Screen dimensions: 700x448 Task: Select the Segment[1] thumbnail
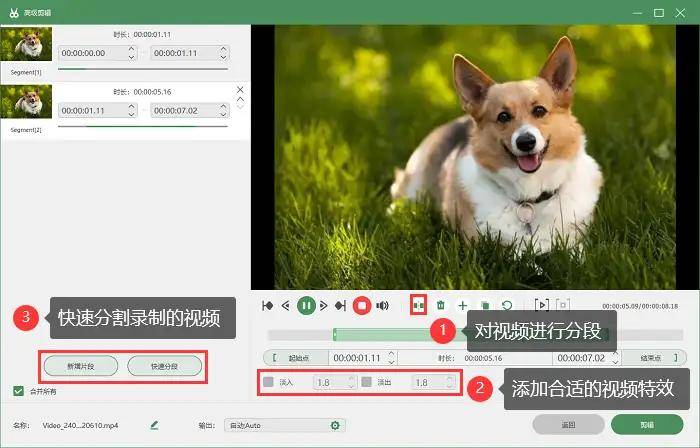[26, 43]
